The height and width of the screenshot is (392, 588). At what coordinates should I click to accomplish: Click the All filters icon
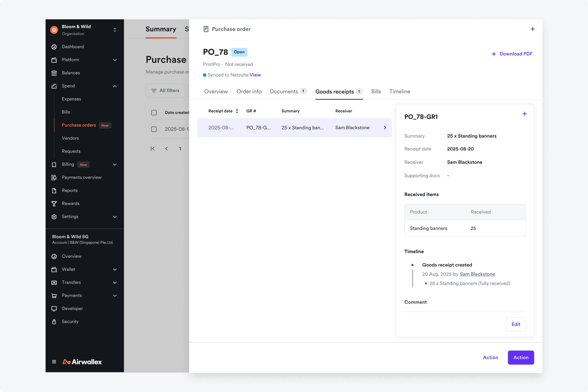[x=154, y=90]
